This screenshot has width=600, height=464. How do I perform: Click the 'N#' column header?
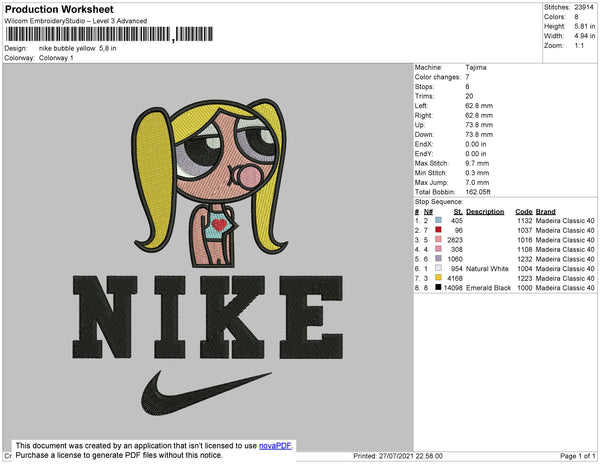[428, 212]
